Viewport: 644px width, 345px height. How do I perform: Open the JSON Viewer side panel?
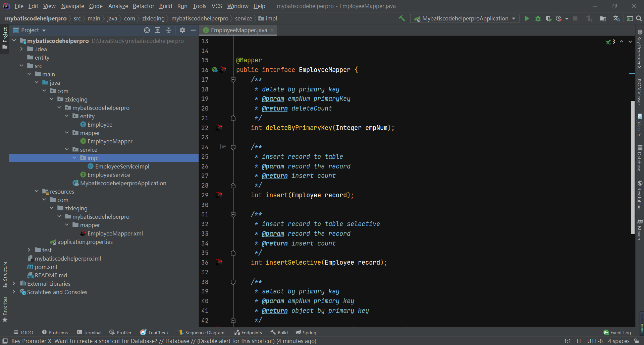[640, 92]
